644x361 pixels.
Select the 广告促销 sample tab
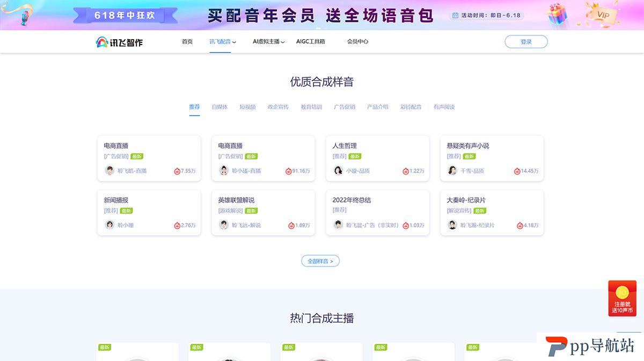(345, 107)
